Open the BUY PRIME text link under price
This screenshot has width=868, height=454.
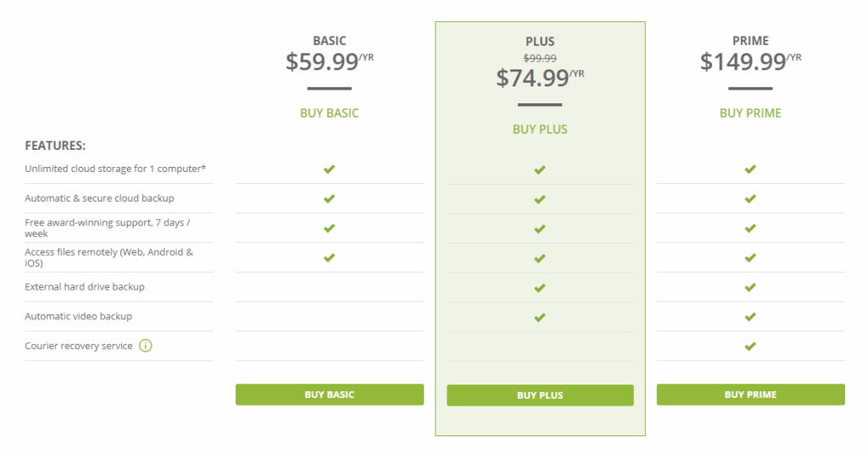(750, 113)
